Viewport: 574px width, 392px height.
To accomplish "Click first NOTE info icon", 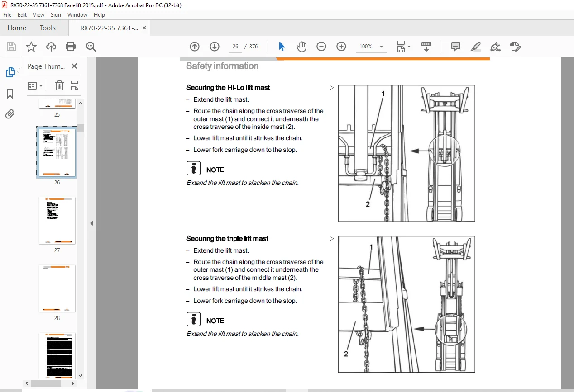I will pos(193,169).
